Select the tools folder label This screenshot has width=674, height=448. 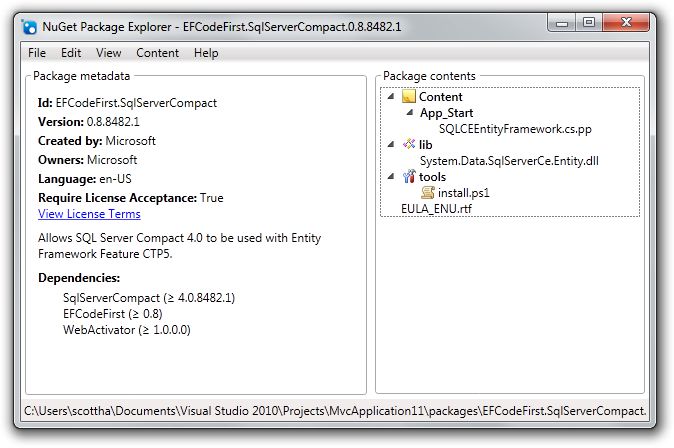pyautogui.click(x=432, y=177)
